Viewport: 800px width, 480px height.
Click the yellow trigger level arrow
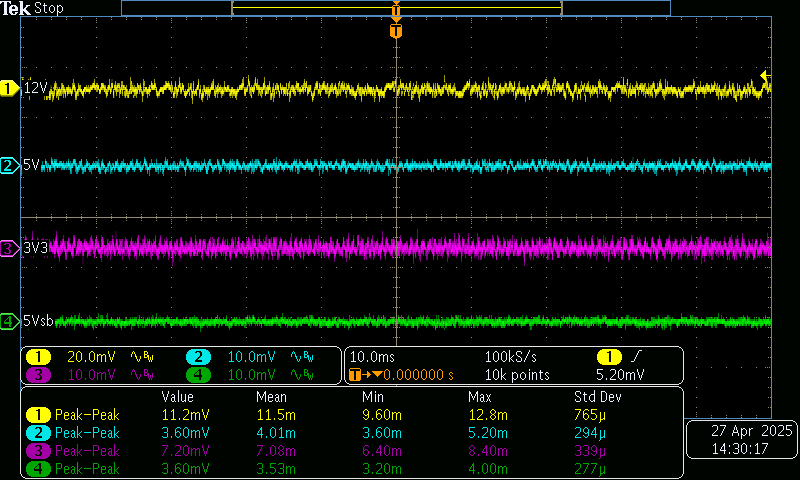(765, 76)
